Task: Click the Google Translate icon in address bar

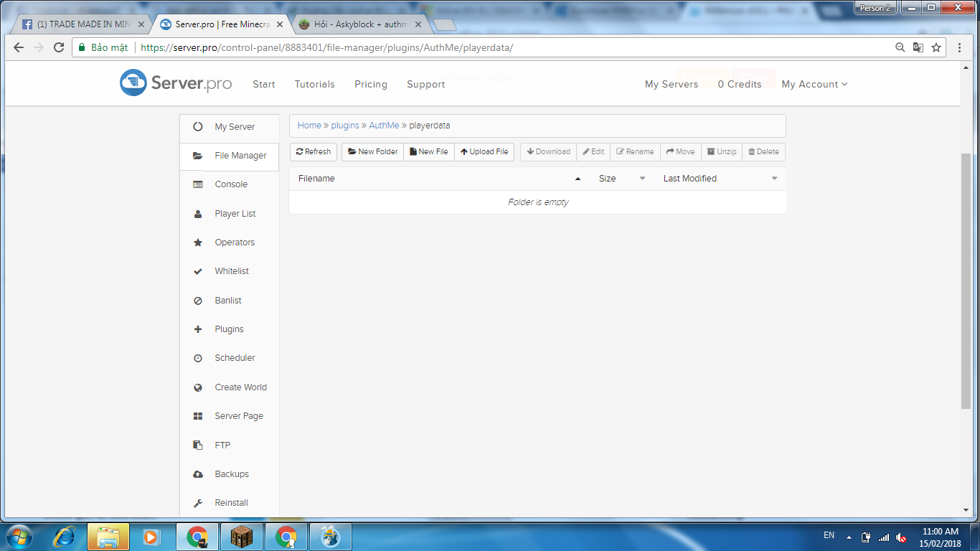Action: pyautogui.click(x=918, y=47)
